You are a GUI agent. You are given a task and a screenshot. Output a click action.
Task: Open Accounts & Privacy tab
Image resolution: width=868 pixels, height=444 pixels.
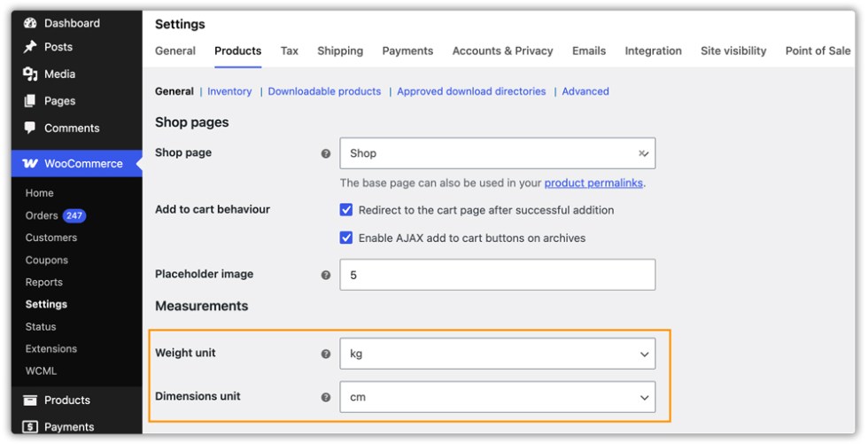click(x=502, y=51)
